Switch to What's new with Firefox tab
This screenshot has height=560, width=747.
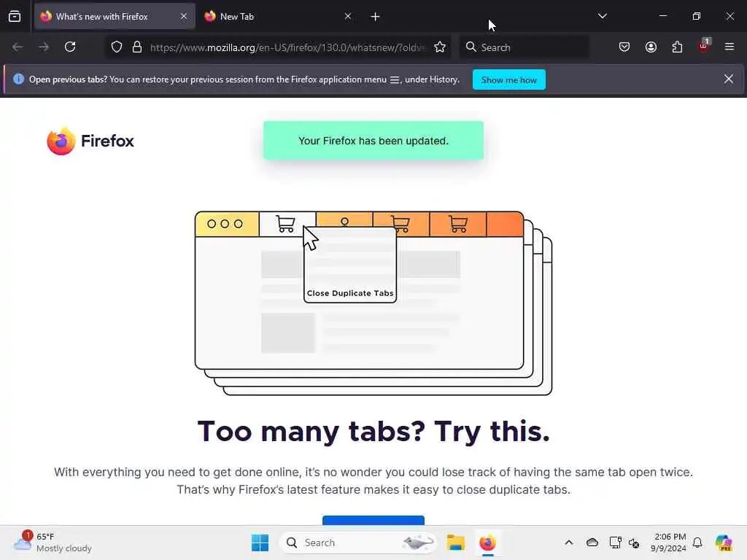pyautogui.click(x=115, y=17)
